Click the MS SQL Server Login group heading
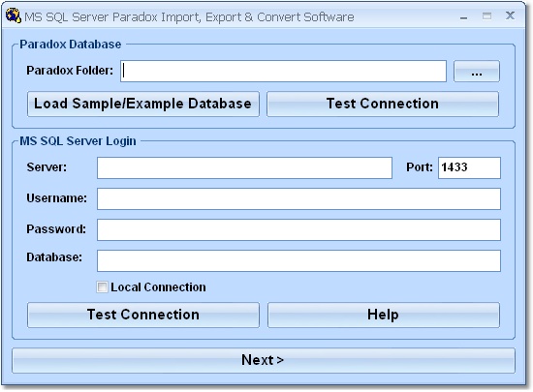 pos(78,141)
